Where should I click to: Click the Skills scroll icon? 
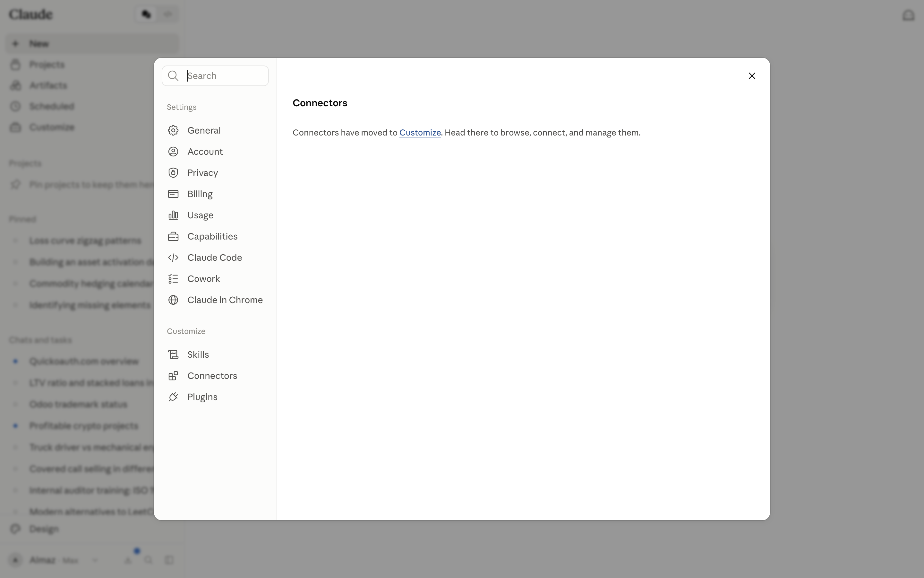tap(173, 355)
